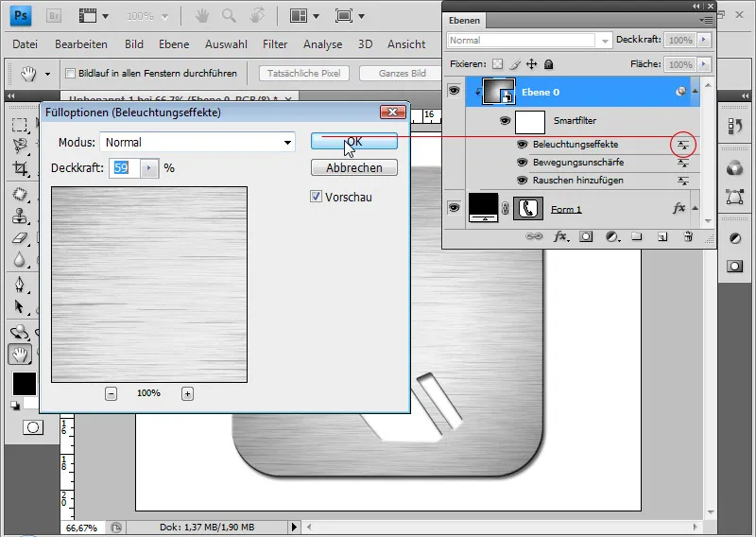Screen dimensions: 756x537
Task: Open blending options for Bewegungsunschärfe filter
Action: coord(682,163)
